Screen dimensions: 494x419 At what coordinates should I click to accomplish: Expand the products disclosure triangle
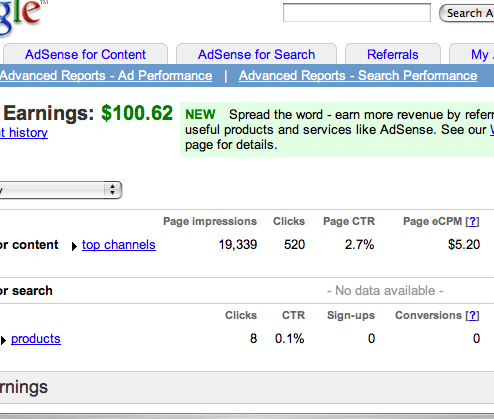pos(3,340)
